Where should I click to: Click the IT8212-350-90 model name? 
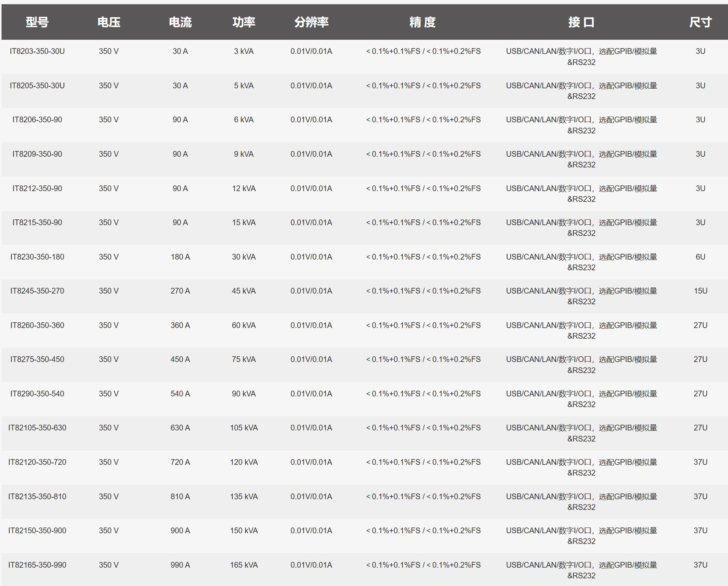tap(37, 188)
